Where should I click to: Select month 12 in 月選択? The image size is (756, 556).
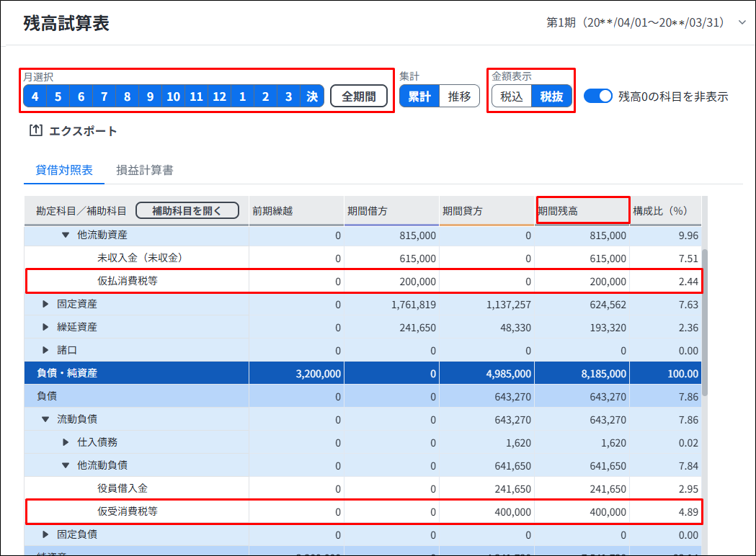219,97
